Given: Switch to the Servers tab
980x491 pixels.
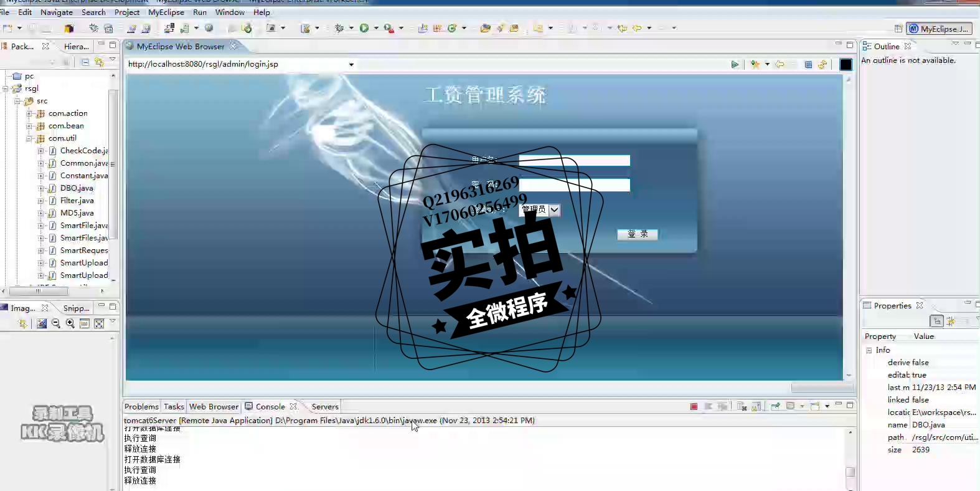Looking at the screenshot, I should point(325,406).
